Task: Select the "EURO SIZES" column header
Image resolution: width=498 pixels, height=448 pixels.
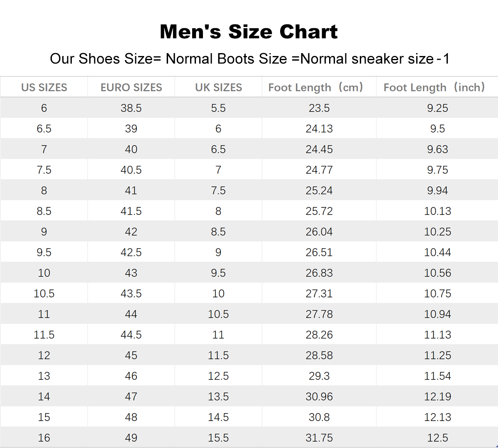Action: tap(131, 88)
